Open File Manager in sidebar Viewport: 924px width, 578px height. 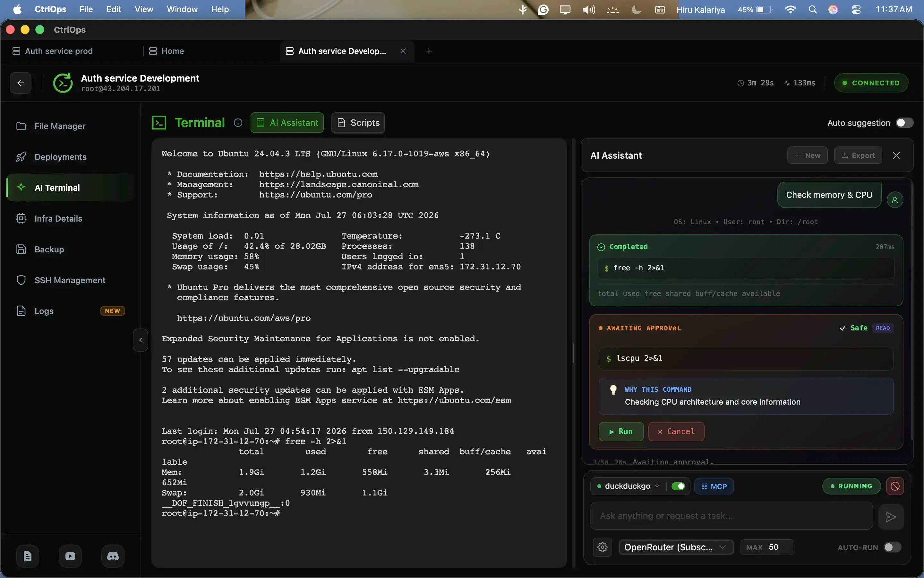71,126
